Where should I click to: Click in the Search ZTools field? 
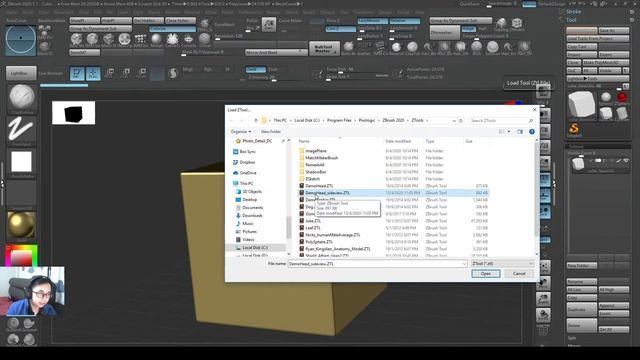click(x=501, y=120)
